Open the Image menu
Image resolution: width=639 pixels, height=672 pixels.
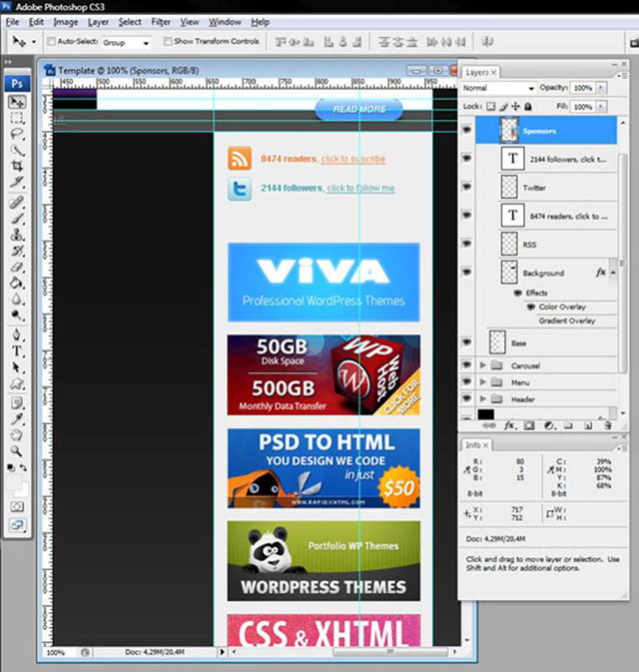tap(66, 22)
